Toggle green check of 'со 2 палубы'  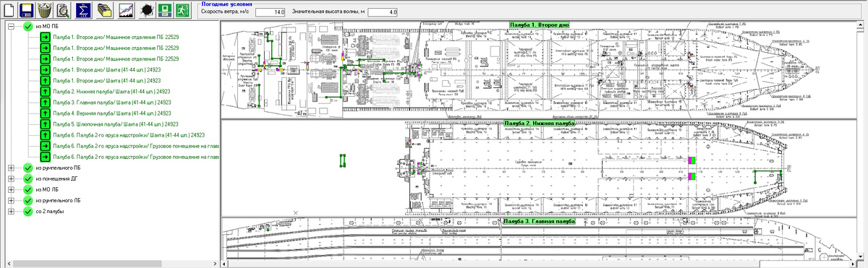[27, 211]
